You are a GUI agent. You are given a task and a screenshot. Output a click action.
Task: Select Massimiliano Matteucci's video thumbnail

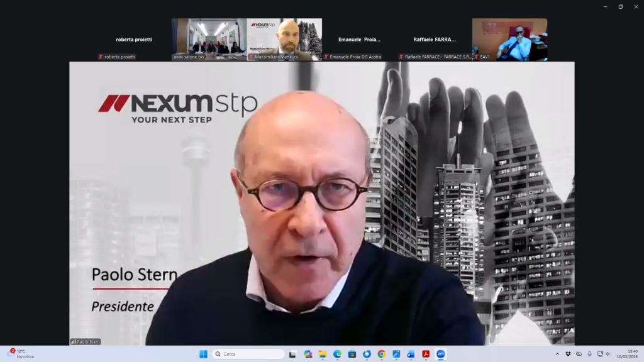pyautogui.click(x=284, y=39)
